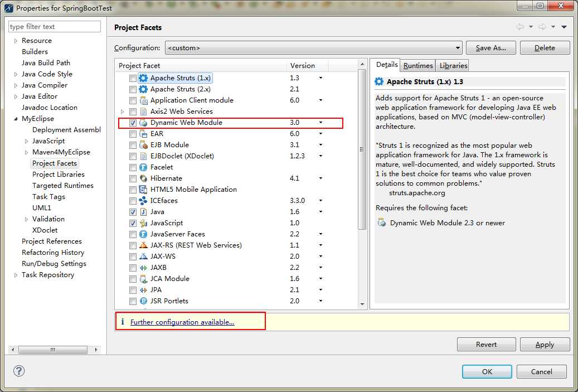Click the Version column header

click(307, 66)
